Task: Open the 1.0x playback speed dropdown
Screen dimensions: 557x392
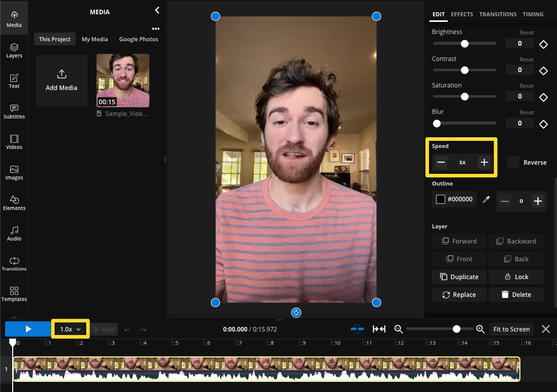Action: tap(70, 329)
